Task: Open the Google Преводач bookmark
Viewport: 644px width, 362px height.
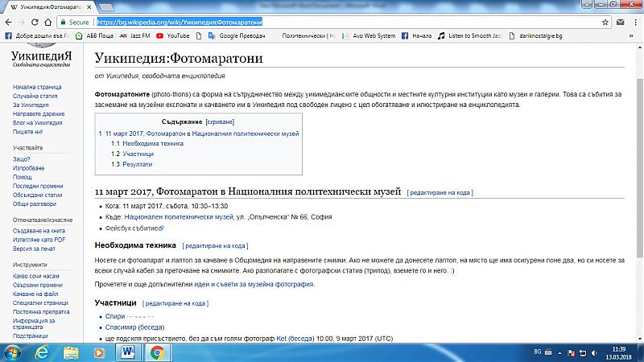Action: tap(237, 36)
